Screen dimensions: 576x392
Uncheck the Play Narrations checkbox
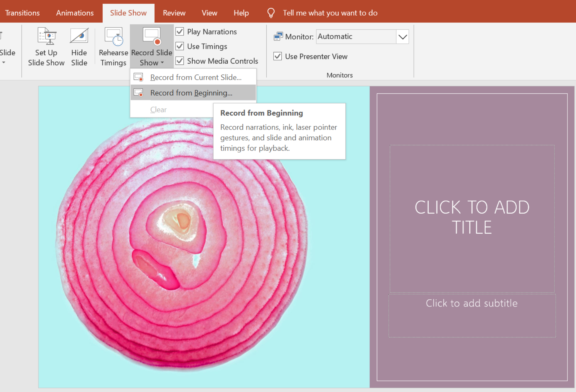(x=180, y=32)
